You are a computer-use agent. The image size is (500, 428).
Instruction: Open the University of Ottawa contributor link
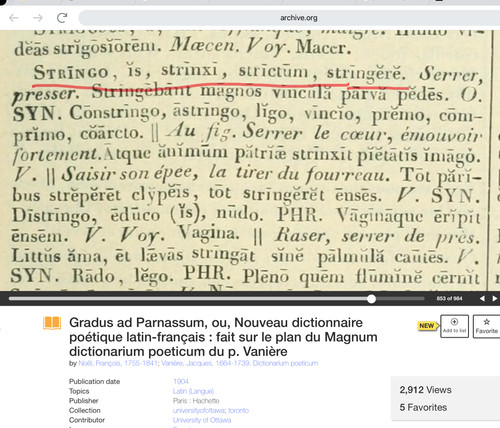click(x=202, y=420)
